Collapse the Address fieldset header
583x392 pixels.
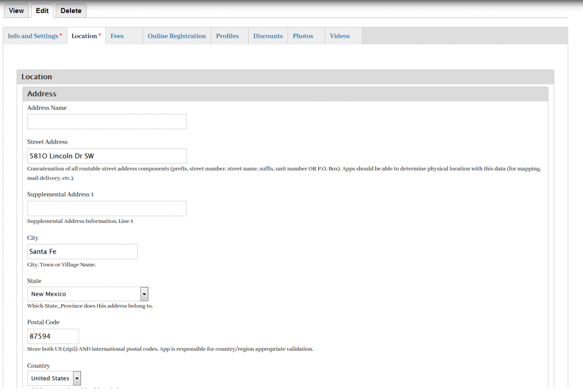coord(42,94)
